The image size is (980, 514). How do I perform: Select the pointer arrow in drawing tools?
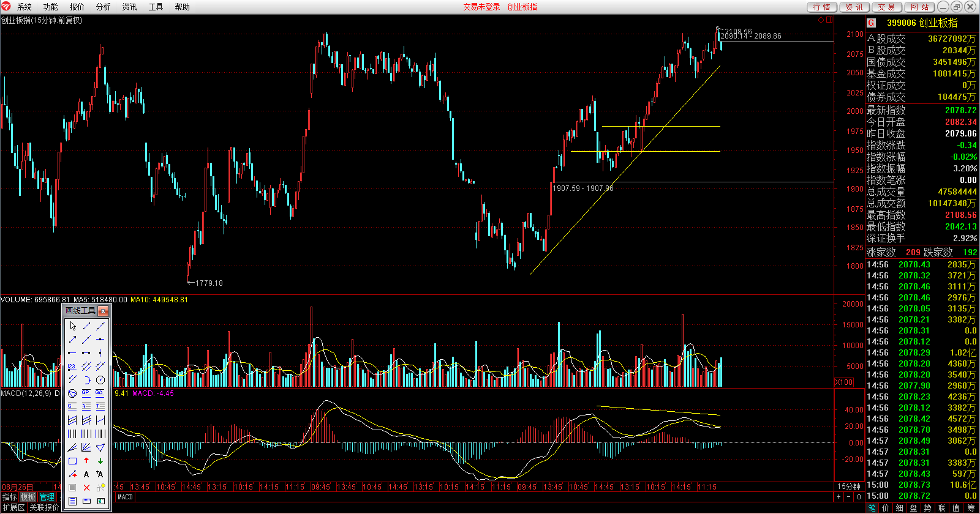pyautogui.click(x=72, y=326)
